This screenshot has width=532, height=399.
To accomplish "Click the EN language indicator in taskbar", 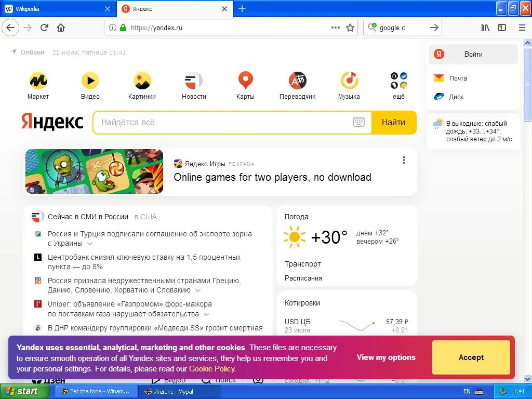I will (467, 391).
